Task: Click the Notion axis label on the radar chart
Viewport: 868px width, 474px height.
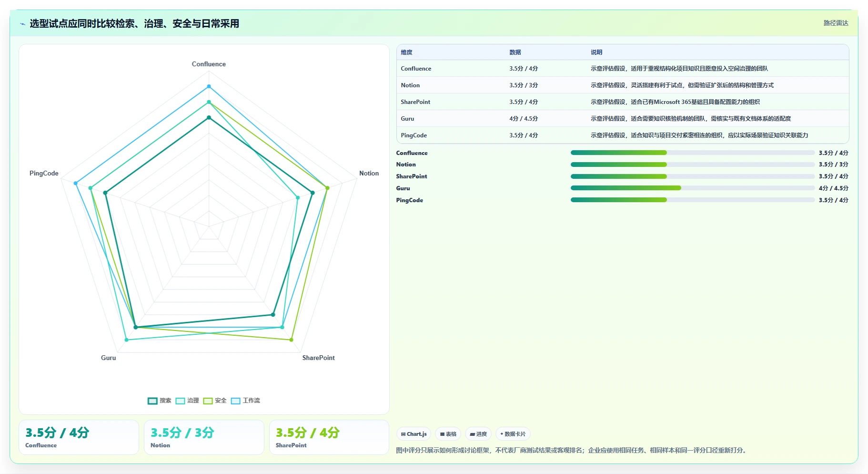Action: pyautogui.click(x=369, y=173)
